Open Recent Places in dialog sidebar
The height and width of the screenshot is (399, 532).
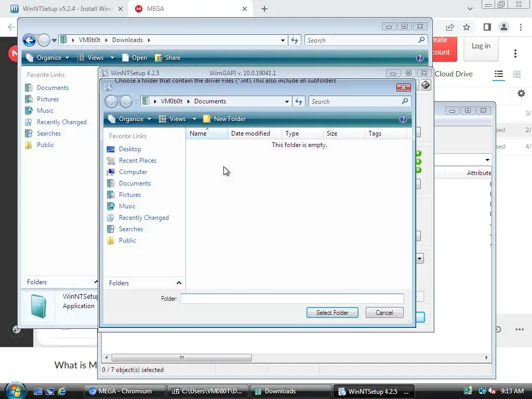click(x=137, y=161)
